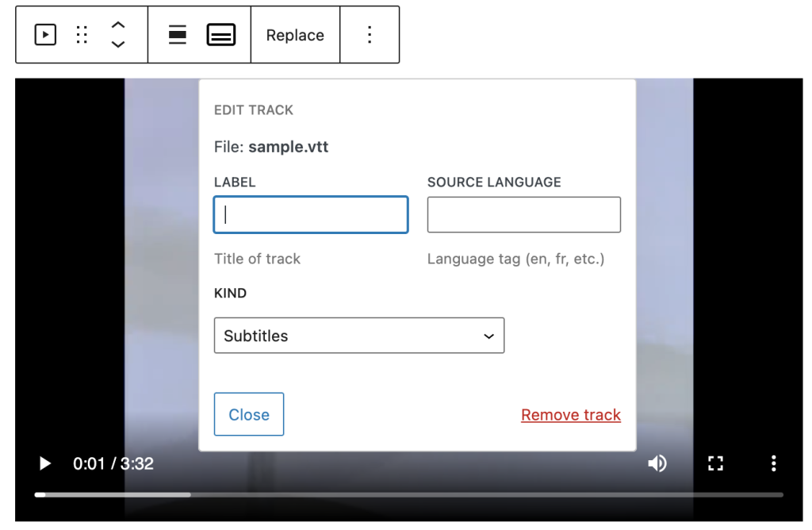Viewport: 812px width, 530px height.
Task: Click the Remove track link
Action: click(x=571, y=414)
